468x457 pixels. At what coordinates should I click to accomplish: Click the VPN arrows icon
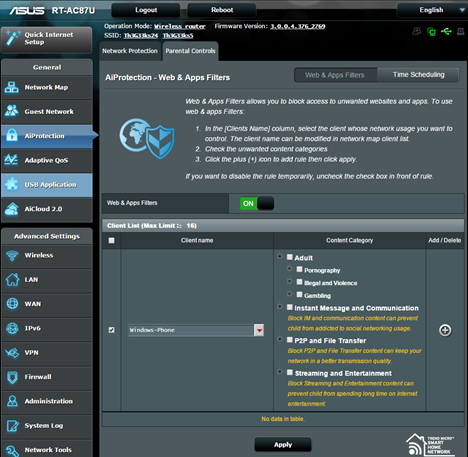[12, 353]
